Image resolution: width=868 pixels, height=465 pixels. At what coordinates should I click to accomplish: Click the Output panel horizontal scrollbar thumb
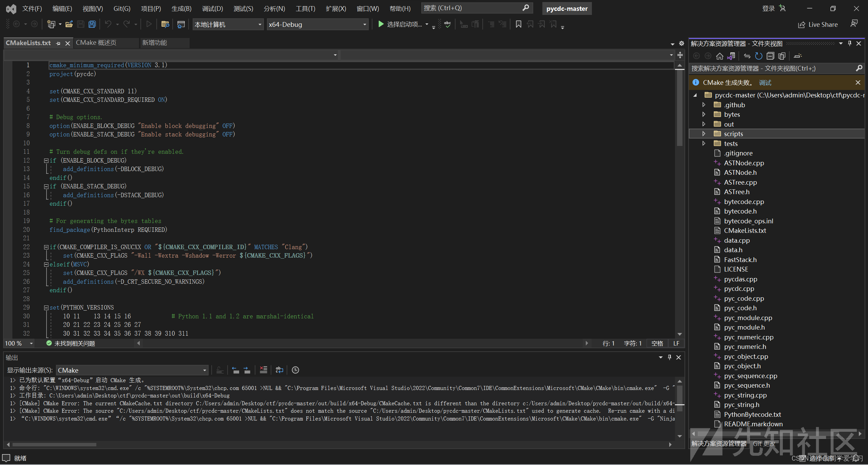point(54,444)
